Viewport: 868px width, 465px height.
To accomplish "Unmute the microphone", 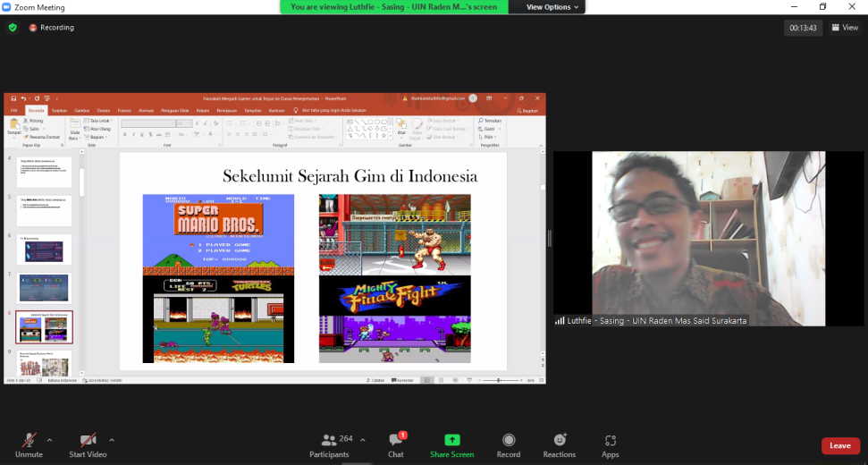I will [29, 445].
